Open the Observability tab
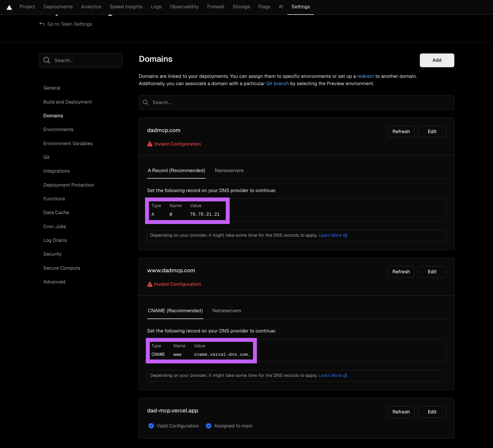 tap(184, 7)
